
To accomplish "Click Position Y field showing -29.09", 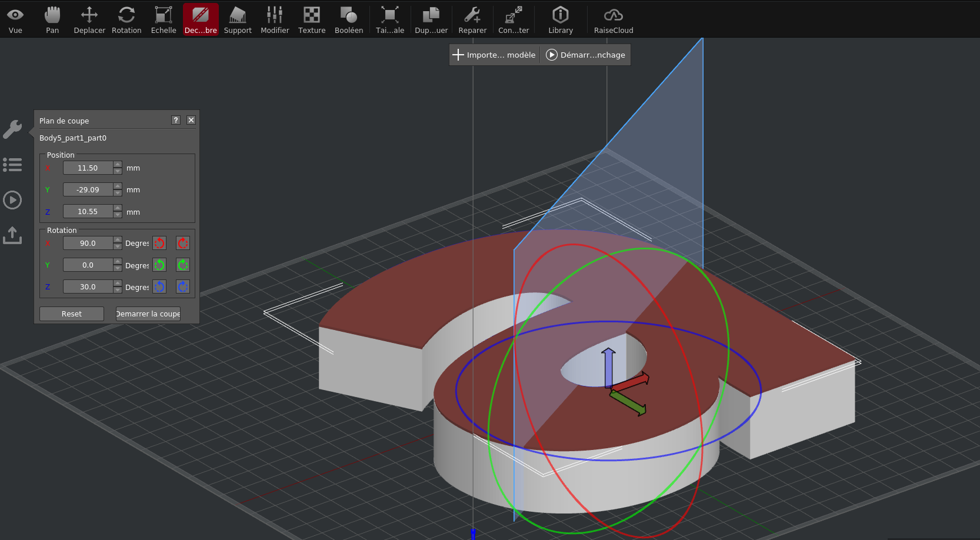I will coord(88,189).
